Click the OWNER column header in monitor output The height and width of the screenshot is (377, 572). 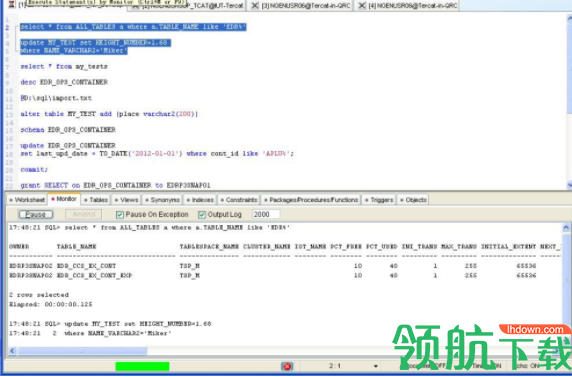(19, 247)
